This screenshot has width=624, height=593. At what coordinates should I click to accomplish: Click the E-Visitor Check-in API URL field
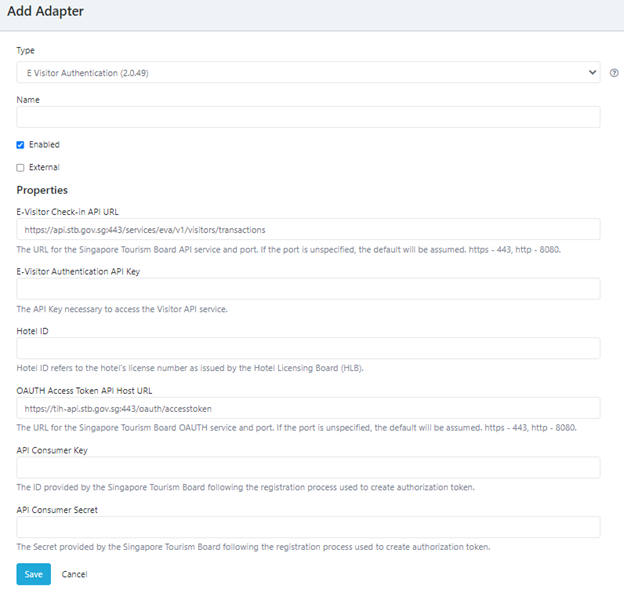pyautogui.click(x=308, y=230)
